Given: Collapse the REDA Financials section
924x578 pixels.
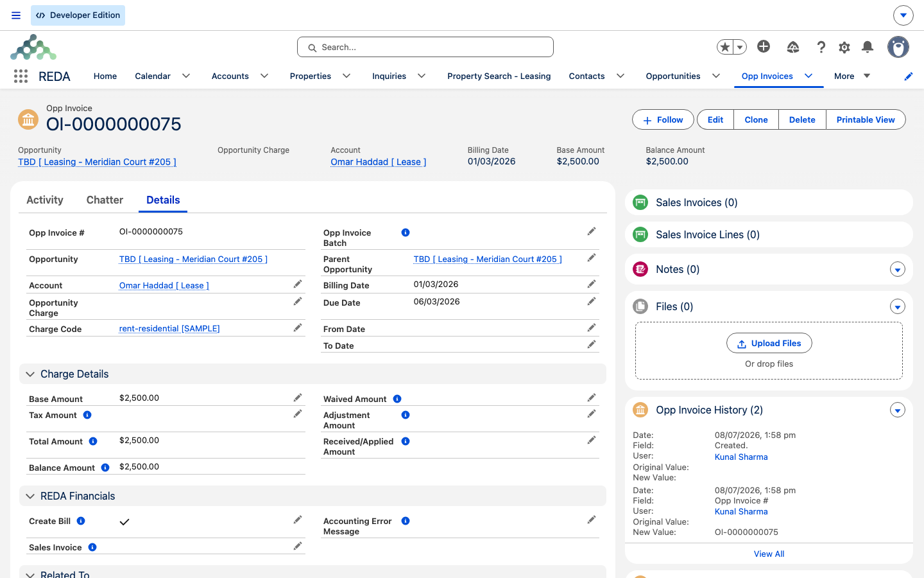Looking at the screenshot, I should tap(30, 496).
